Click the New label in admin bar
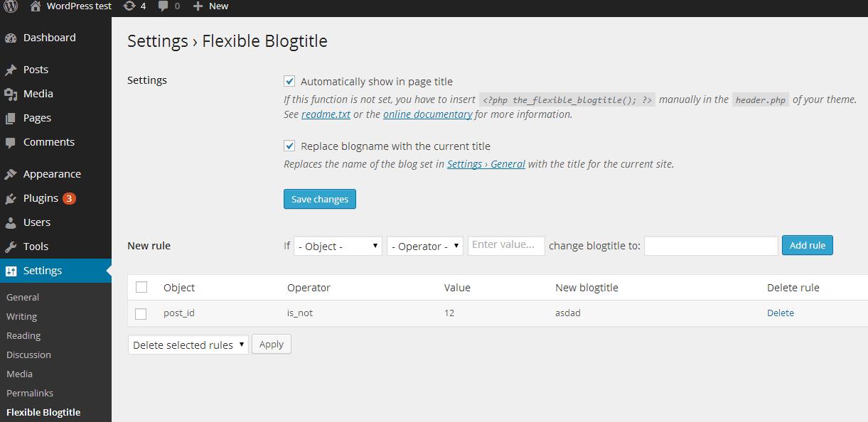 click(219, 6)
